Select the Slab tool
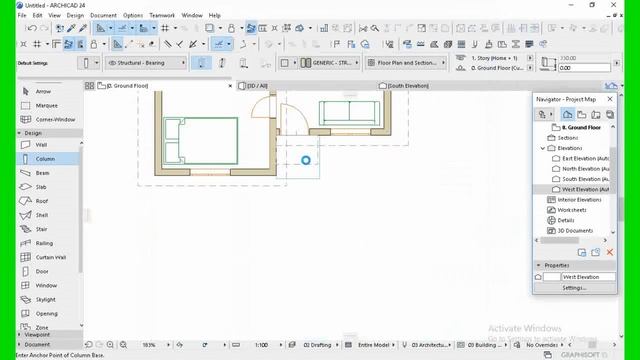The height and width of the screenshot is (360, 640). [41, 187]
